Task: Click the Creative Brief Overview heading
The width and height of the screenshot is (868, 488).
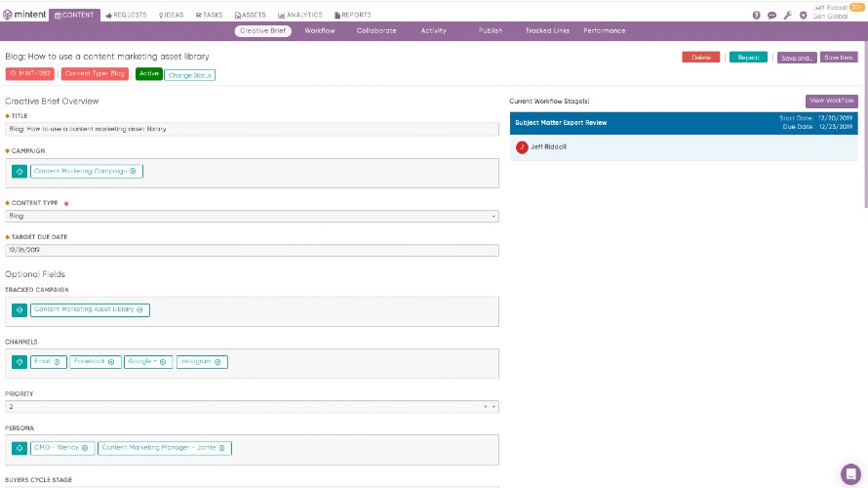Action: click(x=52, y=102)
